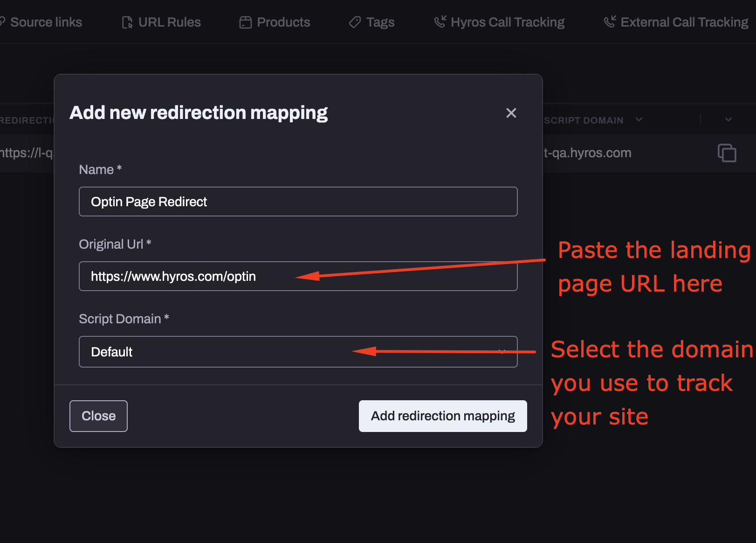Click the Add redirection mapping button
Viewport: 756px width, 543px height.
442,416
